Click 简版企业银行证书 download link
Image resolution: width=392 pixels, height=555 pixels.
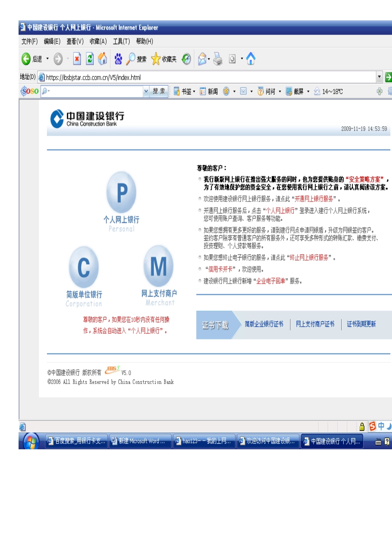point(264,324)
